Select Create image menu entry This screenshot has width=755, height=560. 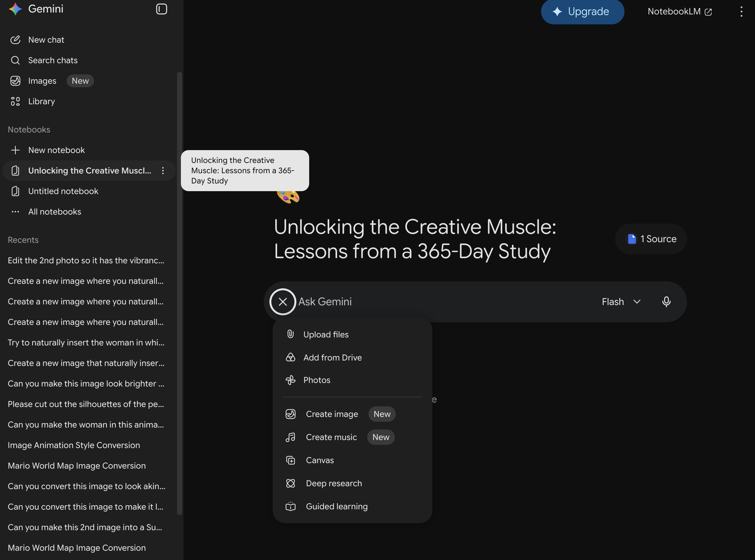point(352,414)
